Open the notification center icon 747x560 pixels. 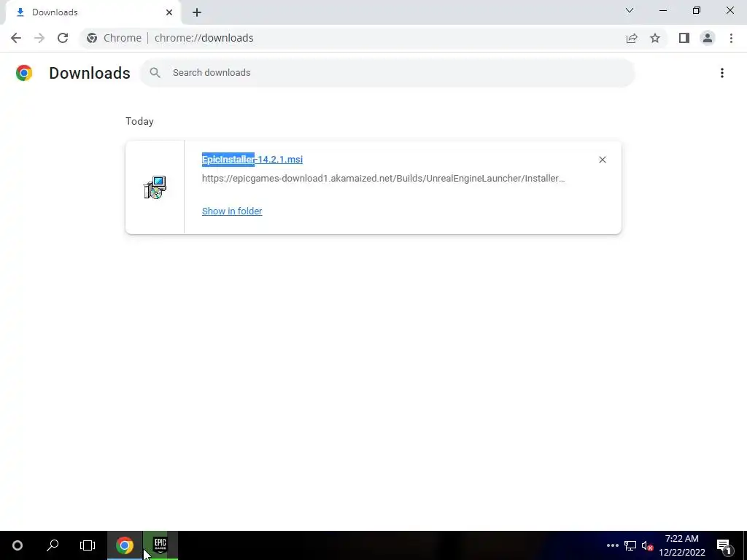point(724,545)
